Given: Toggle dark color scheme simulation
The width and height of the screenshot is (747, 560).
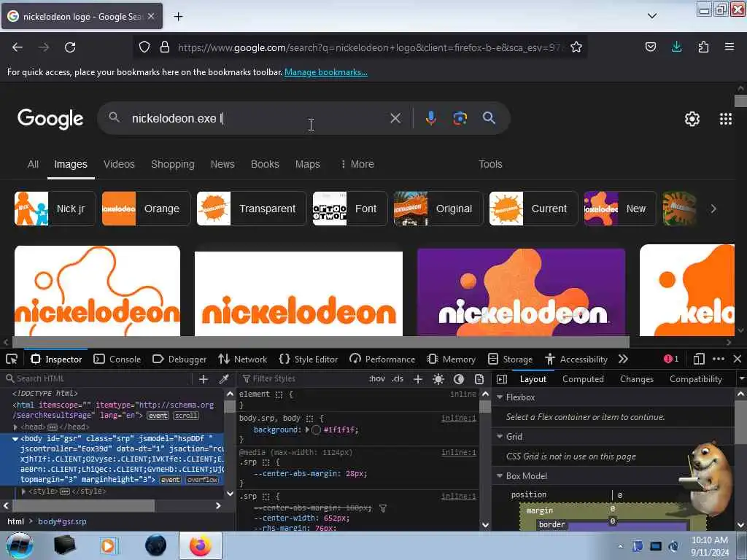Looking at the screenshot, I should pos(459,379).
